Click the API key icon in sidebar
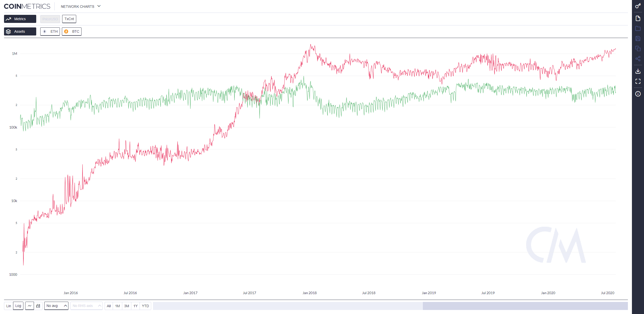The image size is (644, 314). coord(638,6)
